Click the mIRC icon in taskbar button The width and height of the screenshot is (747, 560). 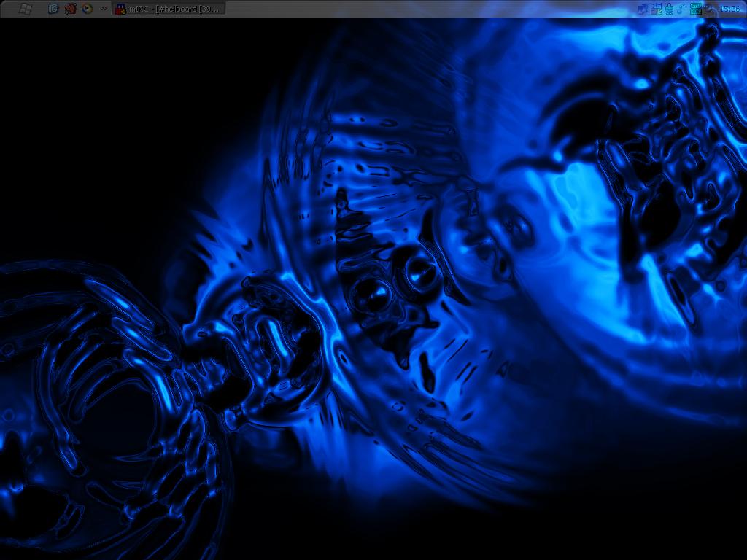pos(120,9)
